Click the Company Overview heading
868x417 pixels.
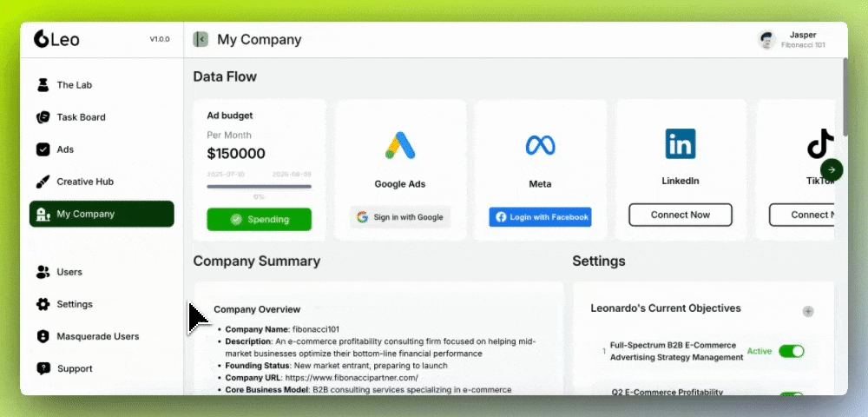coord(257,309)
